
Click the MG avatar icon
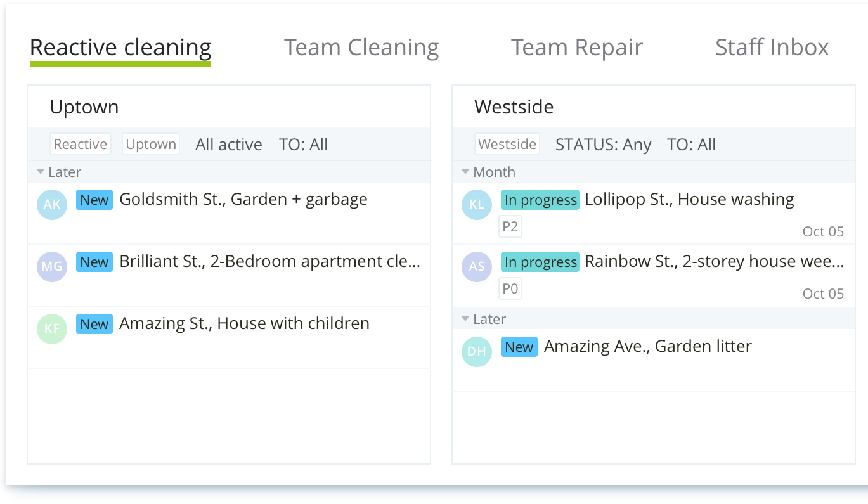tap(52, 266)
